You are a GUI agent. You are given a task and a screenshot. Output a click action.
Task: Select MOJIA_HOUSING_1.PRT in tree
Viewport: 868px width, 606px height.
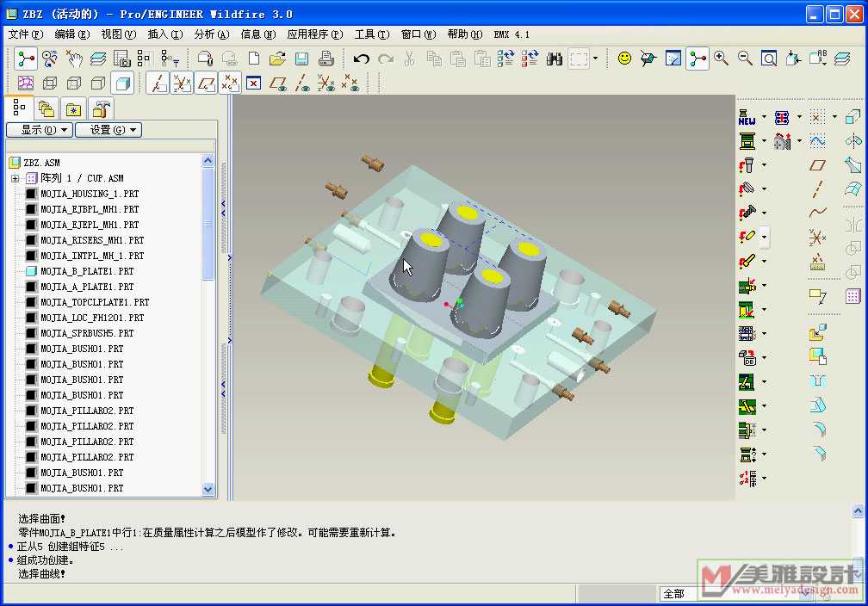tap(90, 194)
